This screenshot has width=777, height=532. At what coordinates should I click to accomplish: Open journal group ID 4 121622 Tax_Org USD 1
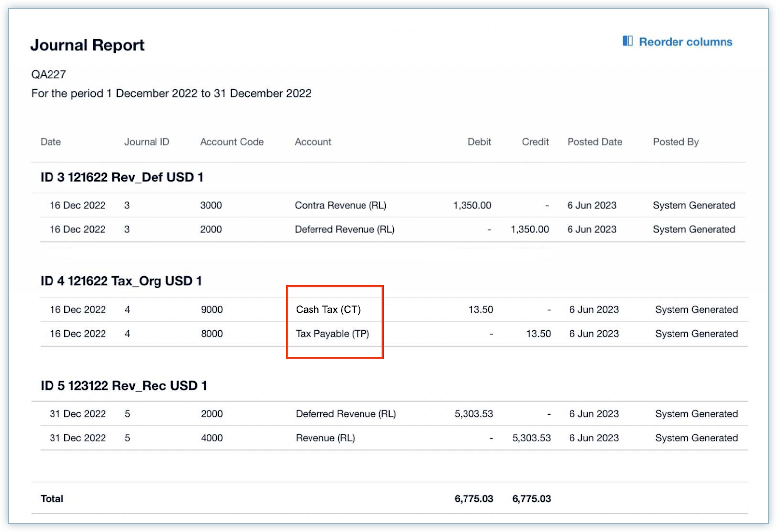click(121, 281)
